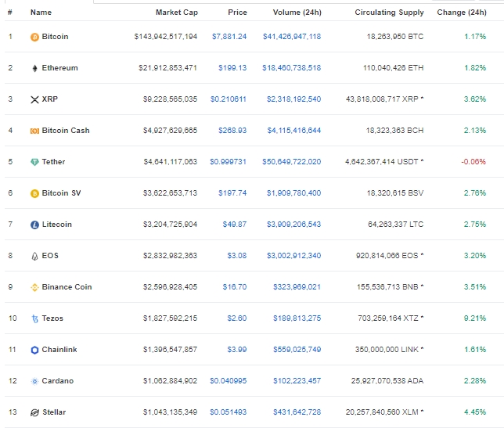Screen dimensions: 504x428
Task: Click the Stellar logo icon
Action: point(34,412)
